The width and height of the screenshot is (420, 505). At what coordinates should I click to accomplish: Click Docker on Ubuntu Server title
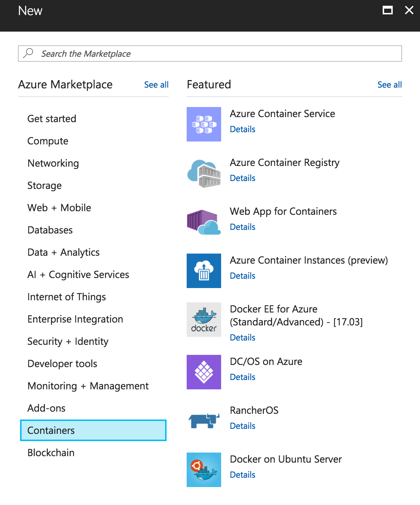click(x=286, y=459)
